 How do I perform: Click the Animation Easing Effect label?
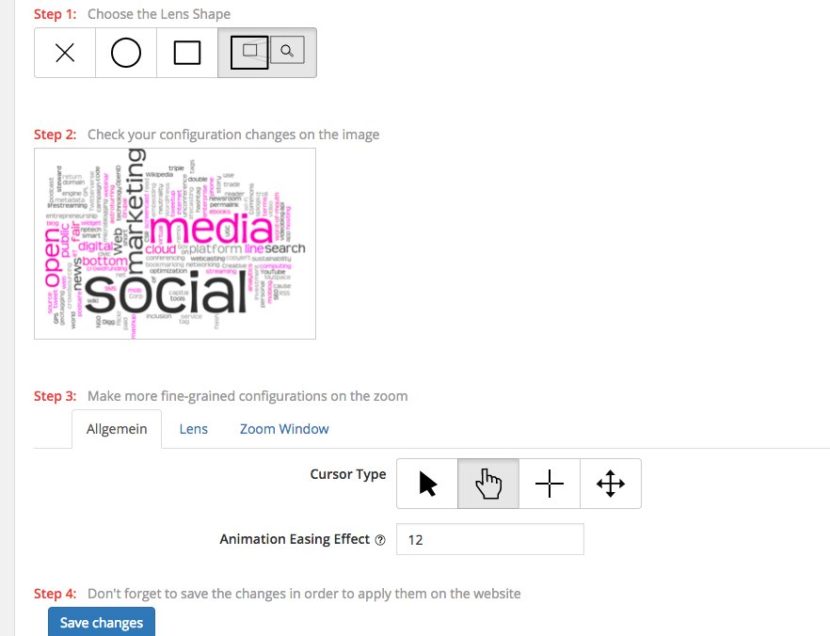pyautogui.click(x=294, y=539)
